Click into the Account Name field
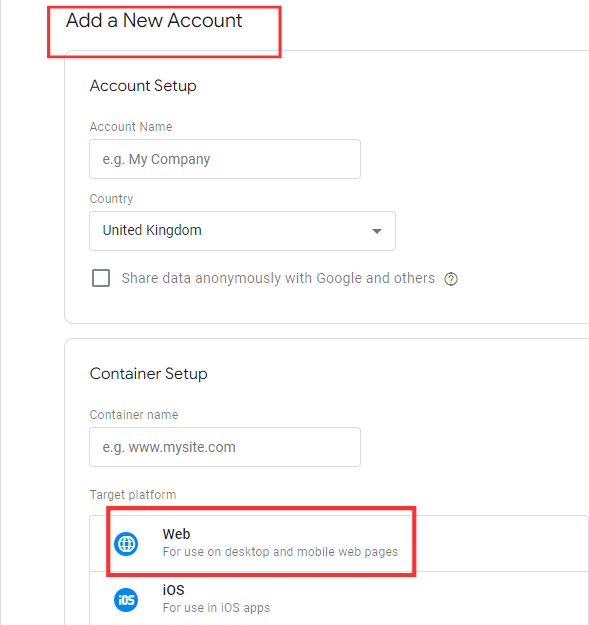The image size is (589, 625). [x=225, y=159]
